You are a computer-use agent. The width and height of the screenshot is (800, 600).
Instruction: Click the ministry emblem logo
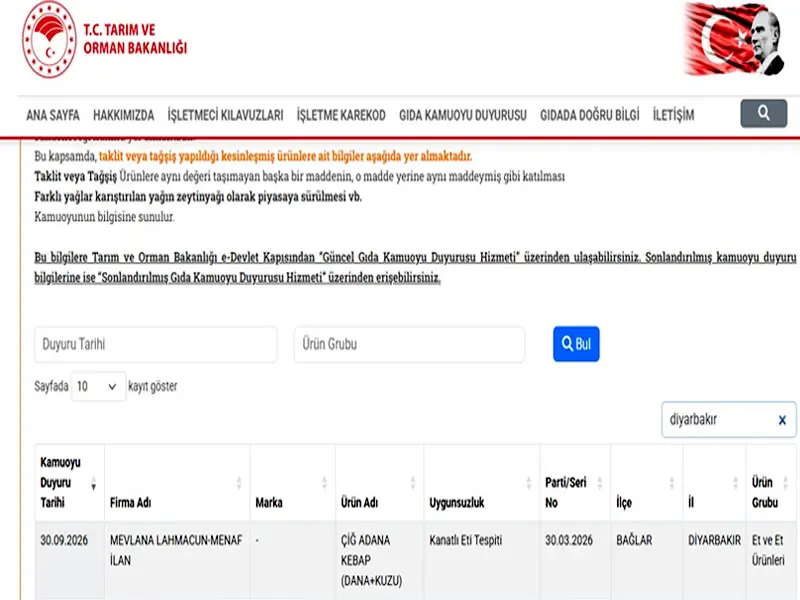(x=49, y=40)
